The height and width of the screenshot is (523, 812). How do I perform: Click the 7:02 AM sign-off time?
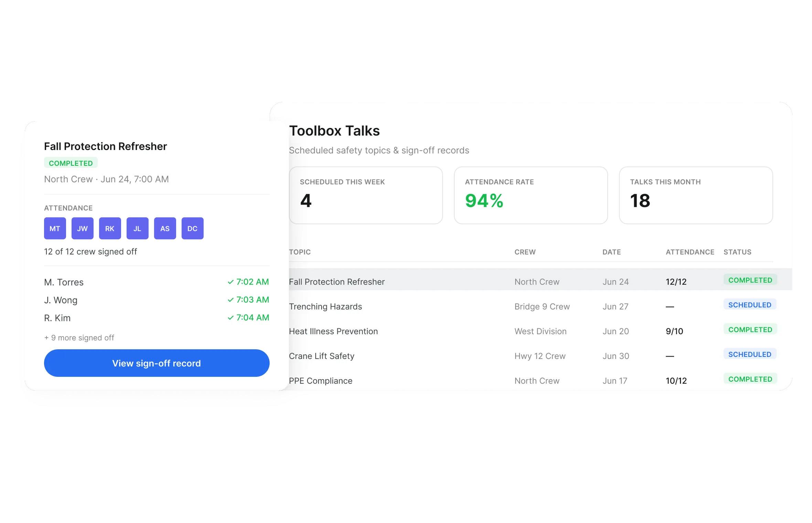click(248, 282)
